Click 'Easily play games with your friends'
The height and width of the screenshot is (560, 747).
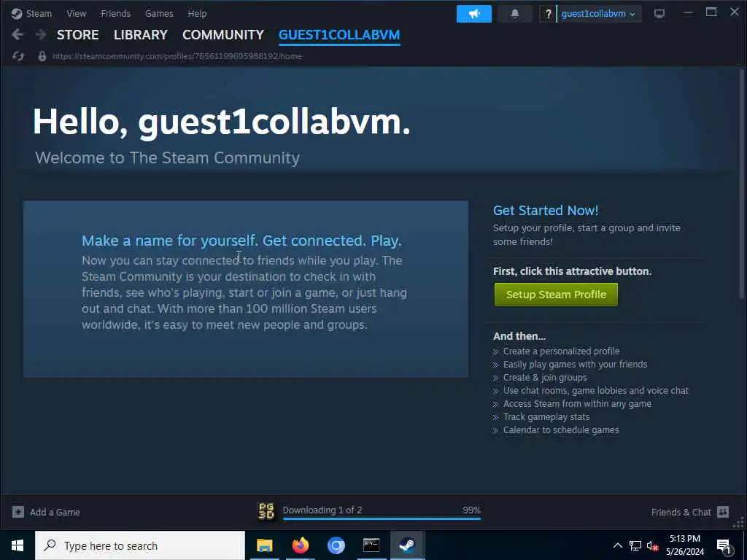tap(575, 365)
